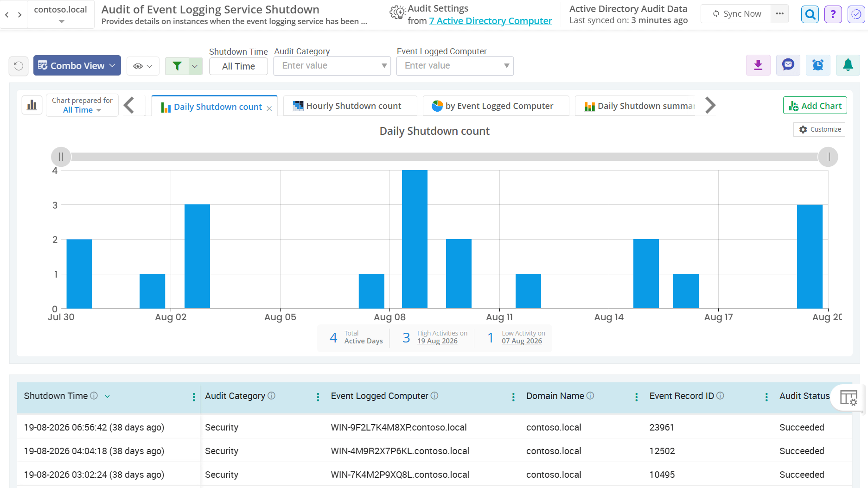This screenshot has width=868, height=488.
Task: Click the Add Chart button
Action: [x=815, y=106]
